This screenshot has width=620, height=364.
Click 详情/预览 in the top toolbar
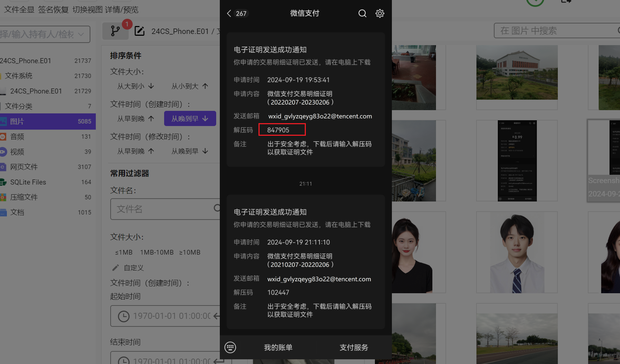click(x=122, y=10)
